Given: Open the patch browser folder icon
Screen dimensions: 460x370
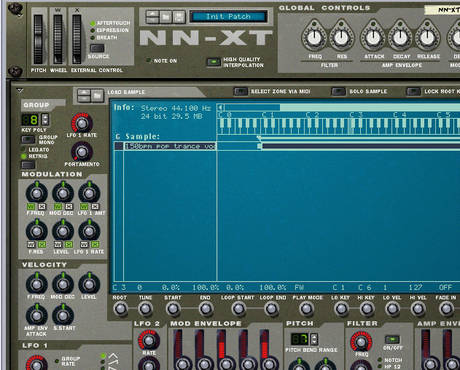Looking at the screenshot, I should [166, 17].
